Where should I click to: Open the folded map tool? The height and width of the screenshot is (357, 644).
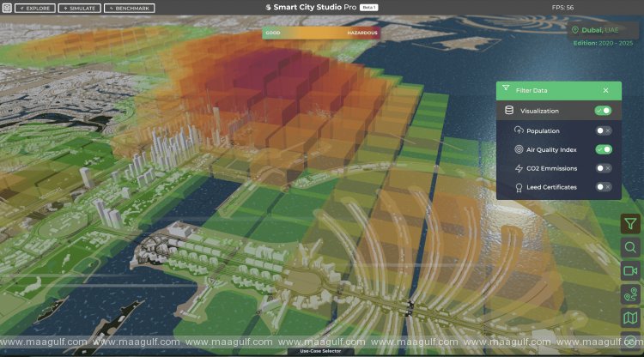click(630, 318)
